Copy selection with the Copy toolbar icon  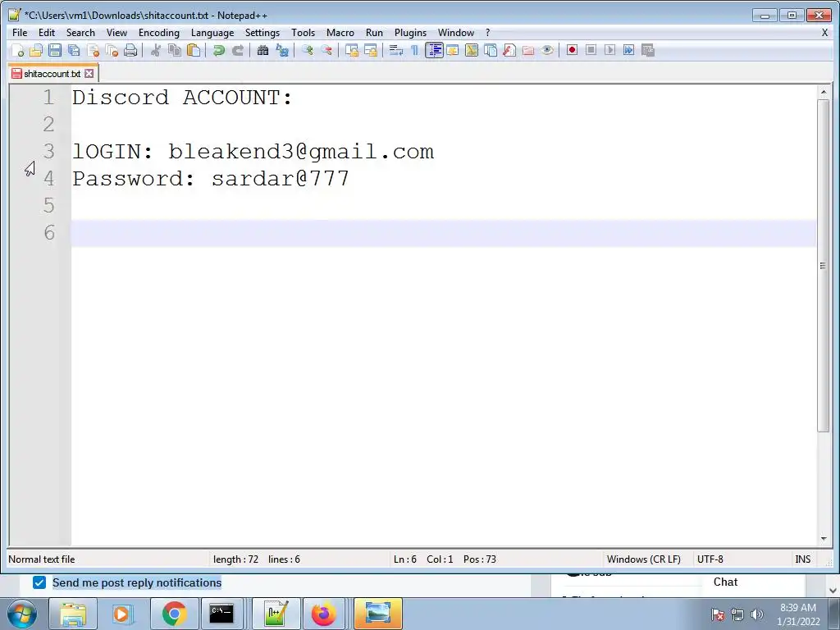point(175,50)
